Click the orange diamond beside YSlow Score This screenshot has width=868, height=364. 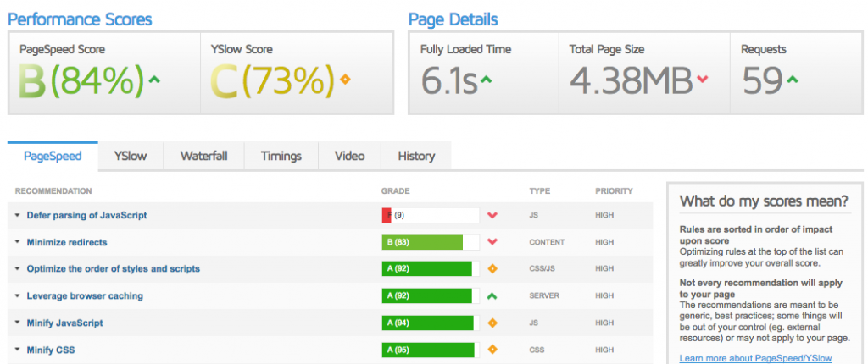[x=344, y=80]
